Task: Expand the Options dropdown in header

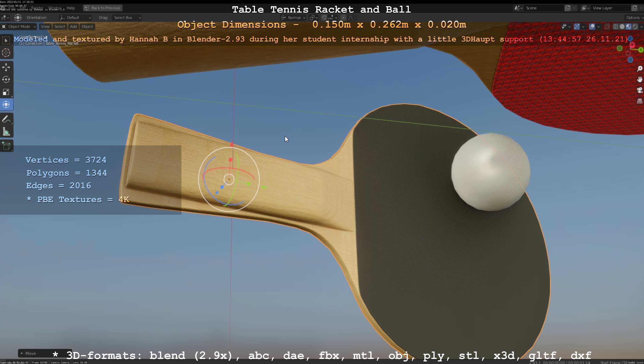Action: click(x=634, y=17)
